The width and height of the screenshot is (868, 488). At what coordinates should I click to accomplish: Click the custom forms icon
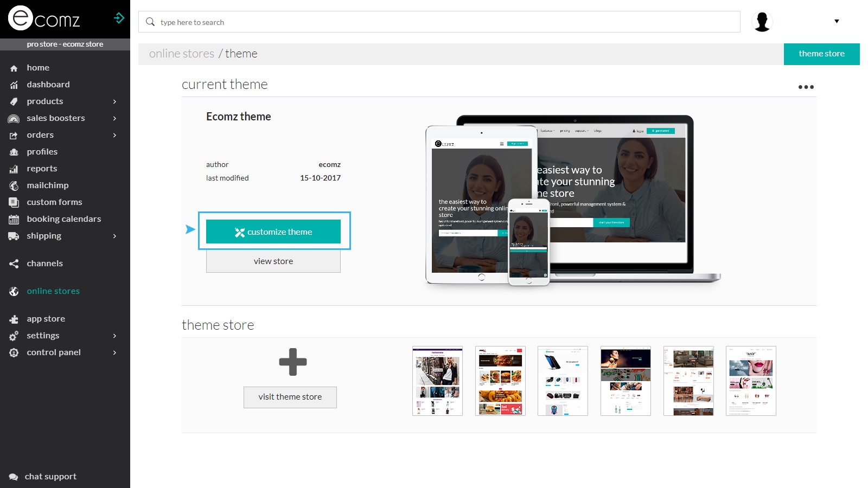click(x=14, y=203)
